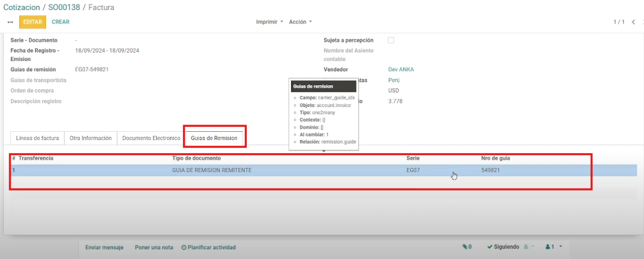The image size is (644, 259).
Task: Open the Dev ANKA vendedor link
Action: (401, 69)
